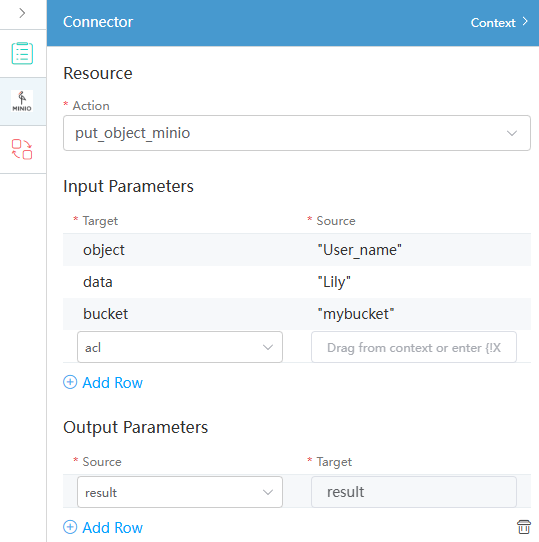Viewport: 539px width, 542px height.
Task: Click the result target input field
Action: pyautogui.click(x=414, y=492)
